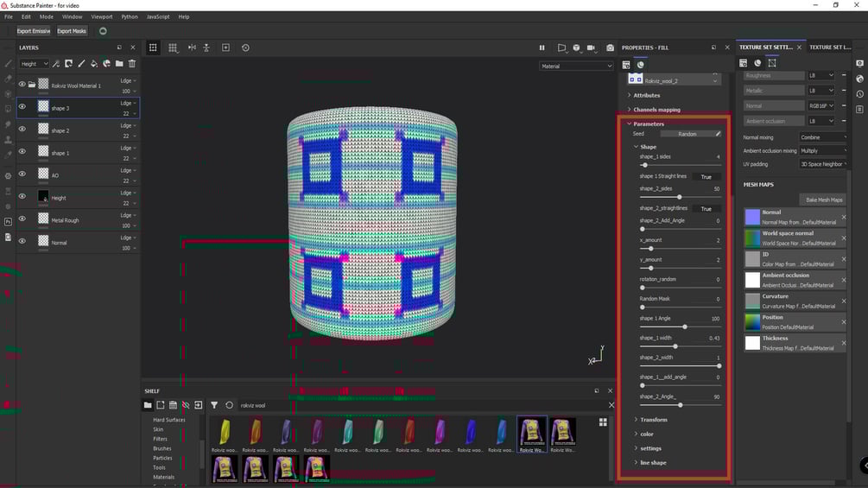Click the 3D/2D split grid view icon

173,48
